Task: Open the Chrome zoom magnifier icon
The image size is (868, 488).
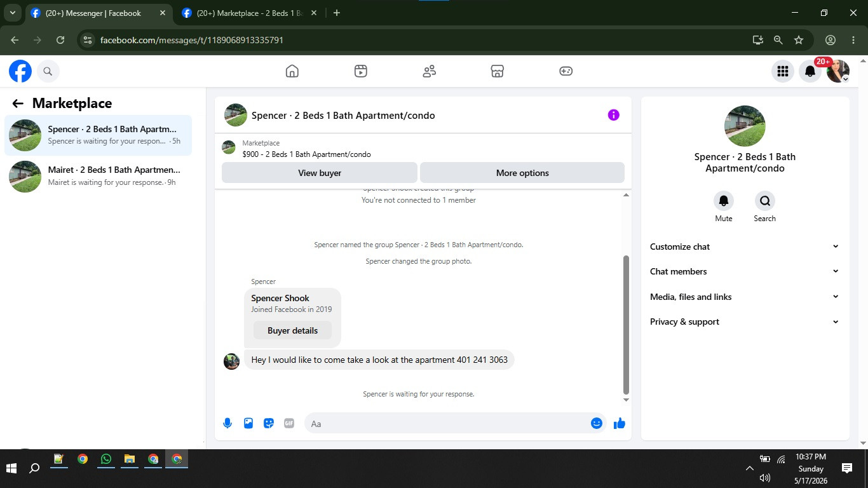Action: (x=778, y=40)
